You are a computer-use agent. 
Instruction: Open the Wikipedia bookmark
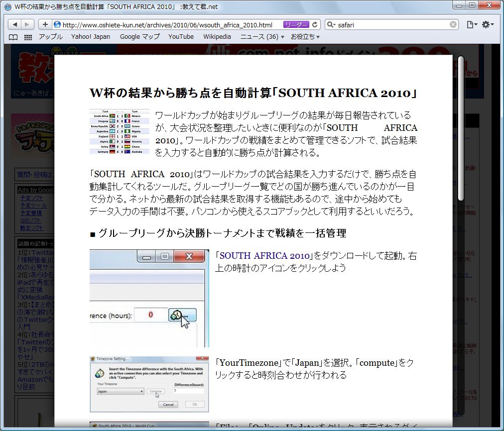[217, 37]
